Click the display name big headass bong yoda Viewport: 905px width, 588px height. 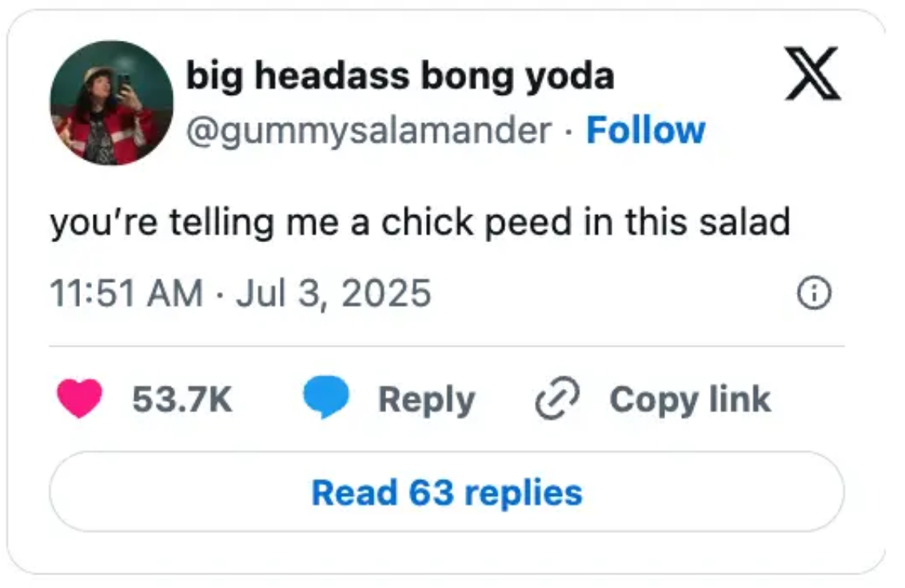click(400, 76)
